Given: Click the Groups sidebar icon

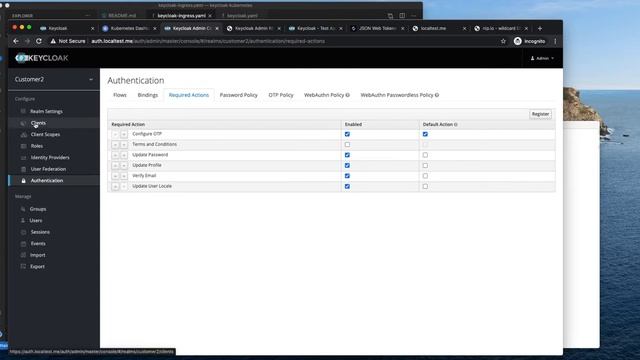Looking at the screenshot, I should click(x=23, y=209).
